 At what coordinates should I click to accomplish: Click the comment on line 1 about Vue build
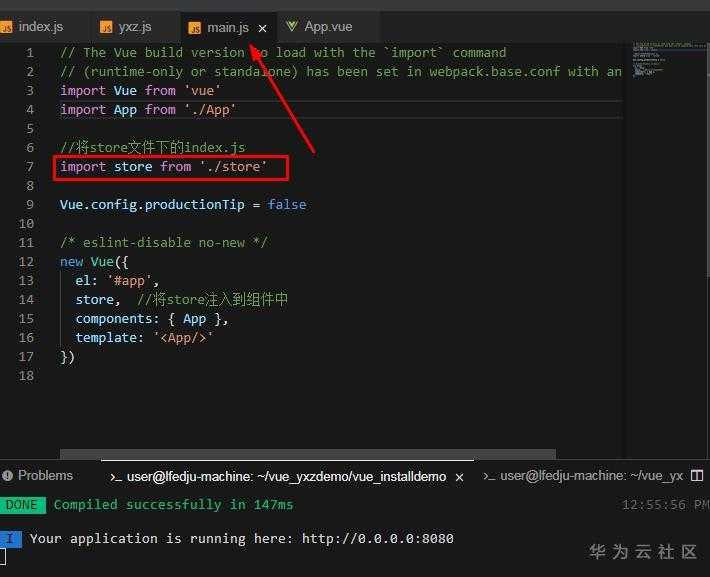[x=283, y=53]
